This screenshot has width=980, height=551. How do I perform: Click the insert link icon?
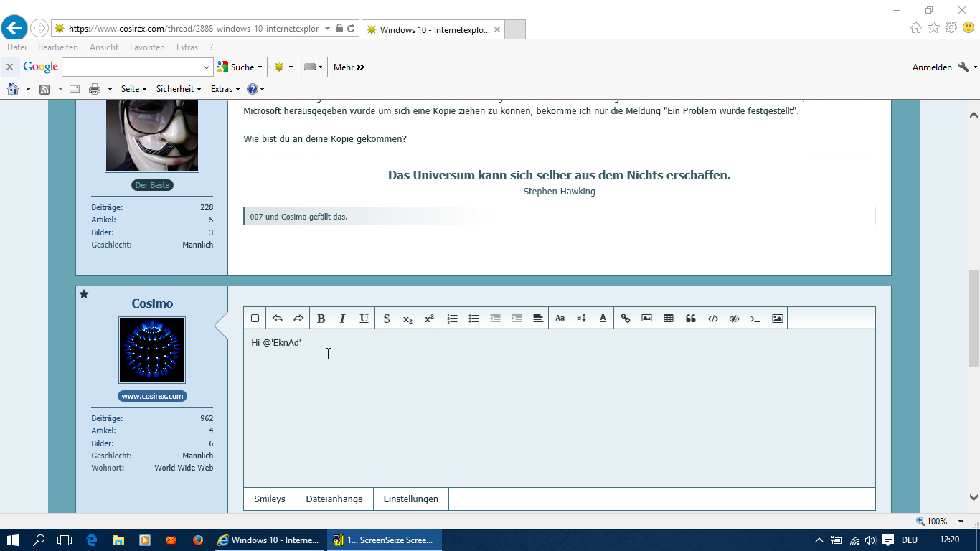(x=625, y=319)
